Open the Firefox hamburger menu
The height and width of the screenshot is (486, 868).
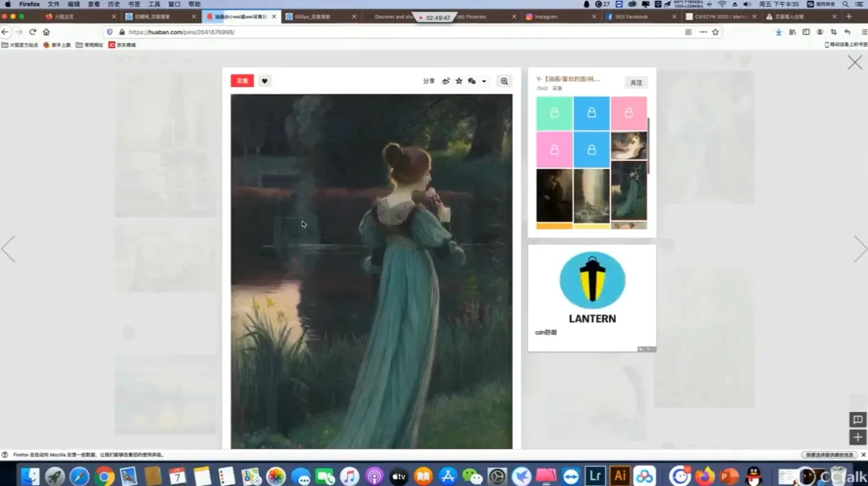(864, 32)
